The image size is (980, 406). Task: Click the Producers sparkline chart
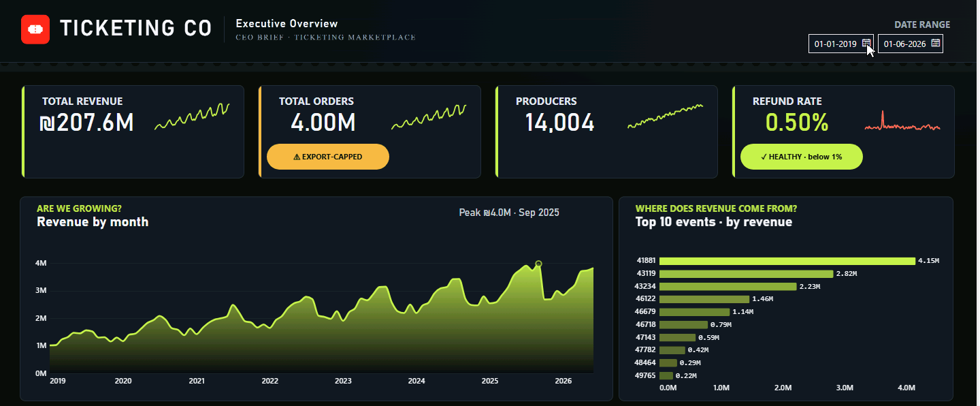point(665,116)
